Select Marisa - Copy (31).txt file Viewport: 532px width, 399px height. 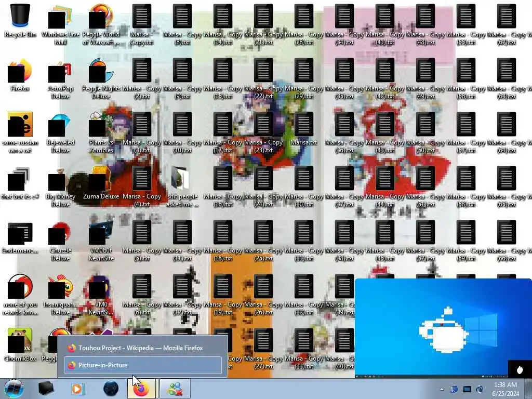pyautogui.click(x=303, y=241)
